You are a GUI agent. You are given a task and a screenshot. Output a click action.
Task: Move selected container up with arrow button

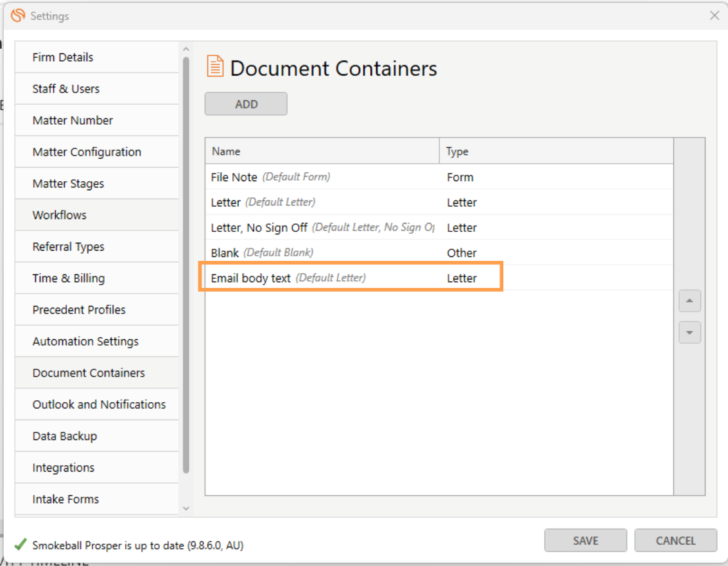coord(689,301)
